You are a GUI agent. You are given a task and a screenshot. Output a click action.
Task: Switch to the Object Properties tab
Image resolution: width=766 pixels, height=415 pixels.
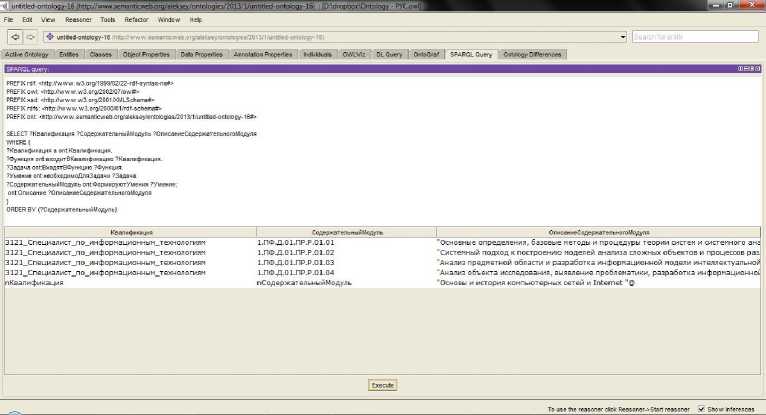tap(146, 55)
